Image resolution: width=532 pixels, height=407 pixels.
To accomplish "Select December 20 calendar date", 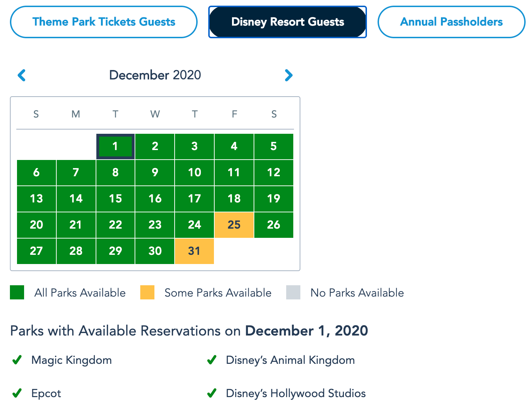I will tap(36, 225).
